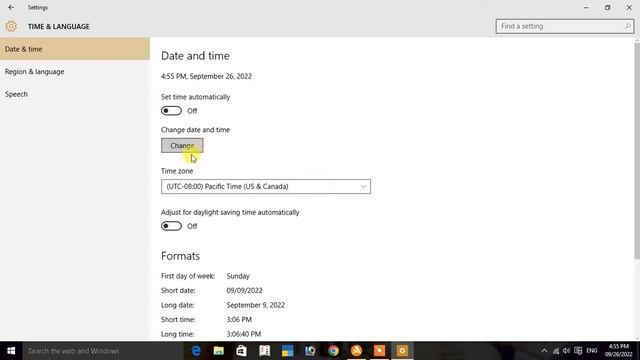Click the Change date and time button
The width and height of the screenshot is (640, 360).
(182, 145)
